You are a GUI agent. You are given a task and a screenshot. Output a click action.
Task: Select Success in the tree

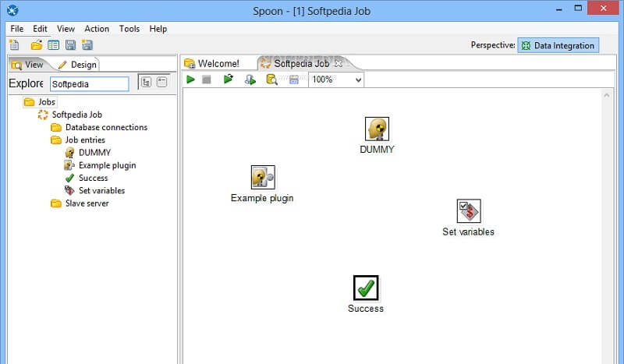[x=87, y=178]
